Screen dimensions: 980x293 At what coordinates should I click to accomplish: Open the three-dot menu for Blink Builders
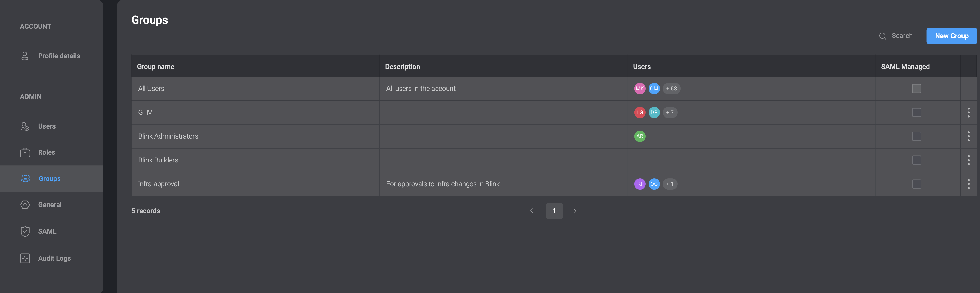coord(969,160)
